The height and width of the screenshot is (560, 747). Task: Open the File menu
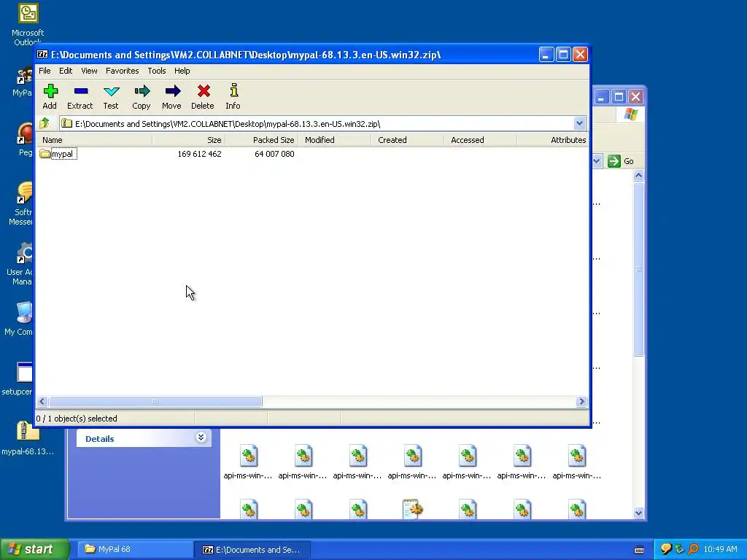tap(44, 71)
